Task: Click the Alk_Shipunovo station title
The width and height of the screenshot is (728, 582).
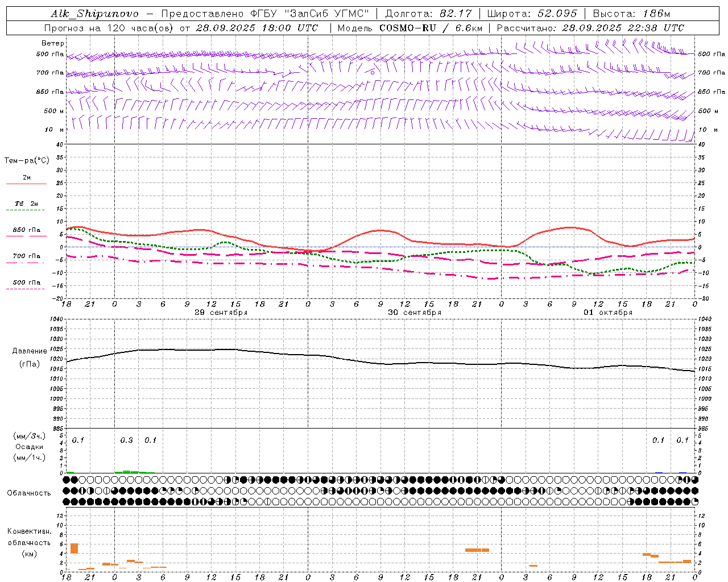Action: [94, 14]
